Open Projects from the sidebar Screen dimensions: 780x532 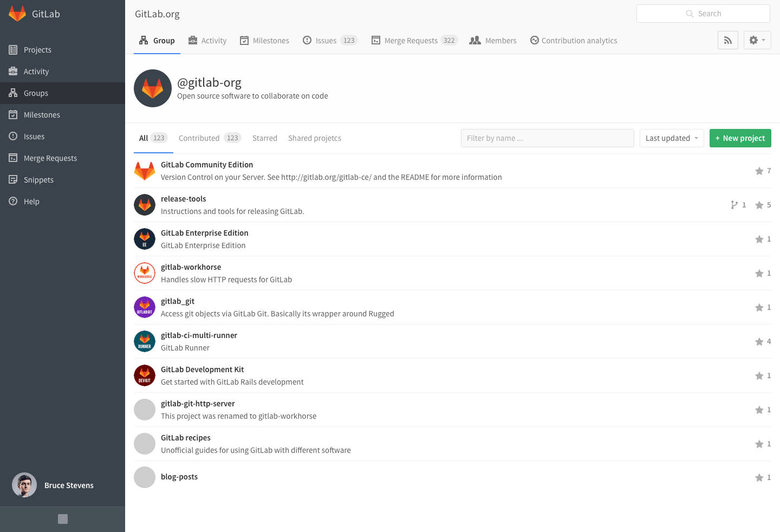coord(62,50)
